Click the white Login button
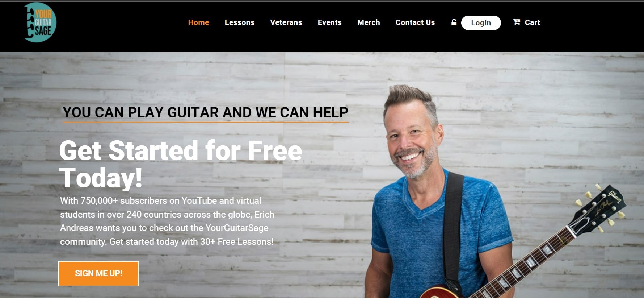Screen dimensions: 644x298 [481, 23]
